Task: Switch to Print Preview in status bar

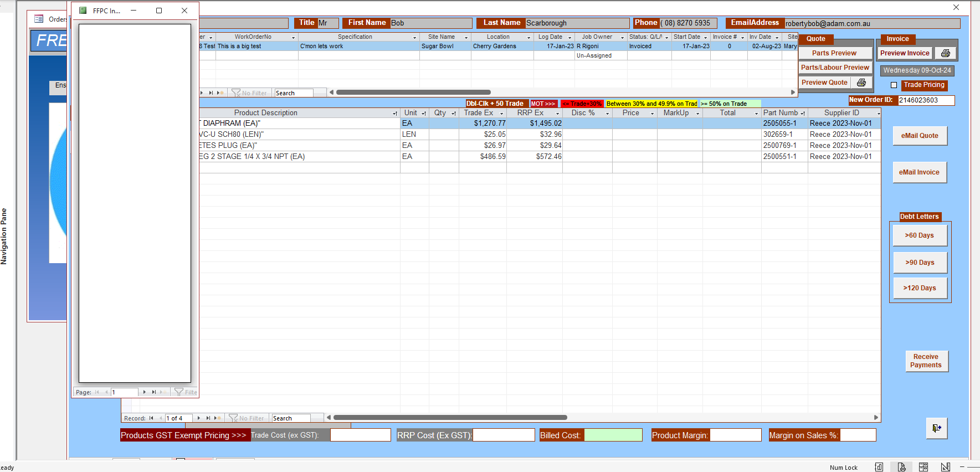Action: (901, 467)
